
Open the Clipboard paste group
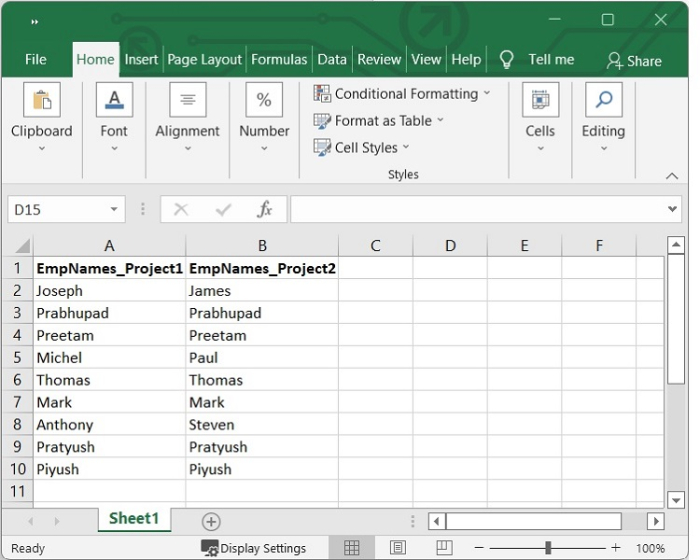41,101
